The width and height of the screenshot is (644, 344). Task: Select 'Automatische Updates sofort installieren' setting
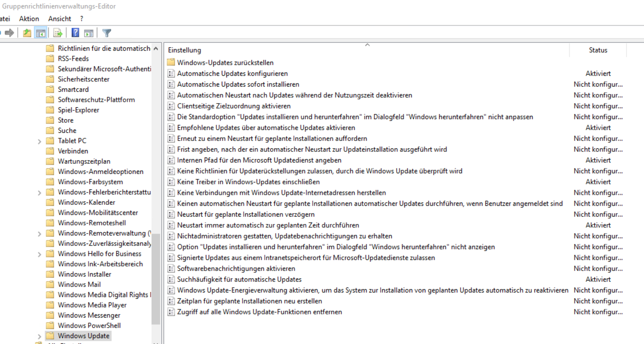(x=238, y=84)
